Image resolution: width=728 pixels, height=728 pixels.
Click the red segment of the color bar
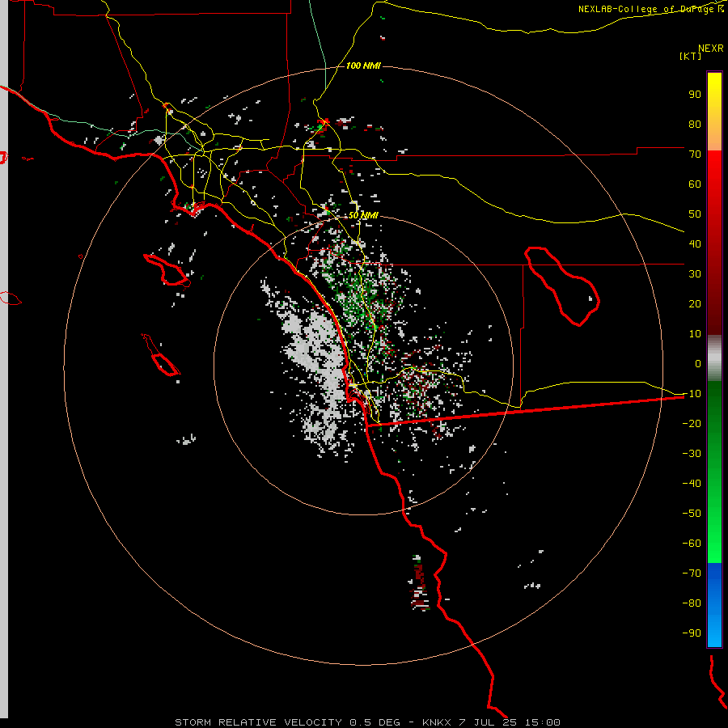click(x=714, y=243)
